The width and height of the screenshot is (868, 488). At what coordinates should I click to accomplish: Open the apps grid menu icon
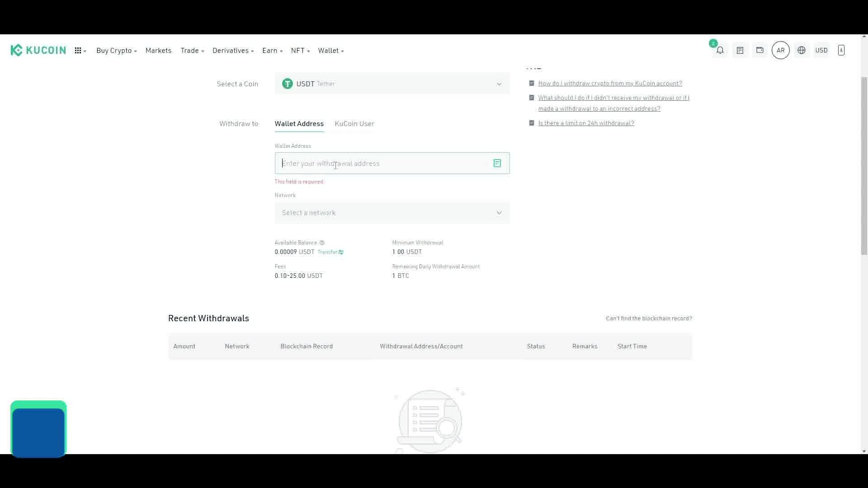78,51
